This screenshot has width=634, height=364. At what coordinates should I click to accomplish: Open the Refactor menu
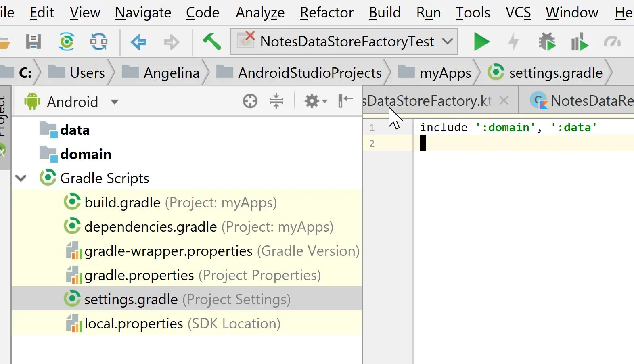tap(327, 13)
